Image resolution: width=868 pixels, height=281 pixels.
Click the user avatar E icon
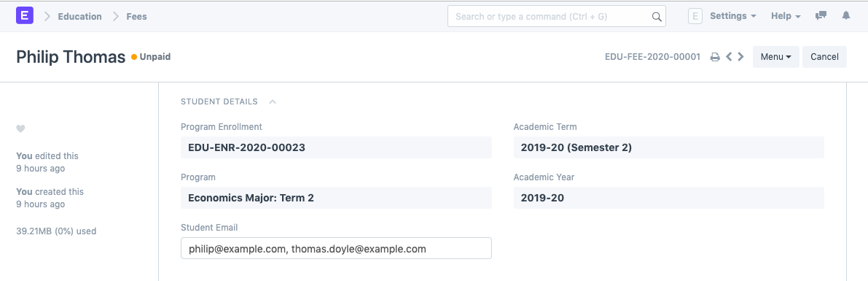point(695,16)
